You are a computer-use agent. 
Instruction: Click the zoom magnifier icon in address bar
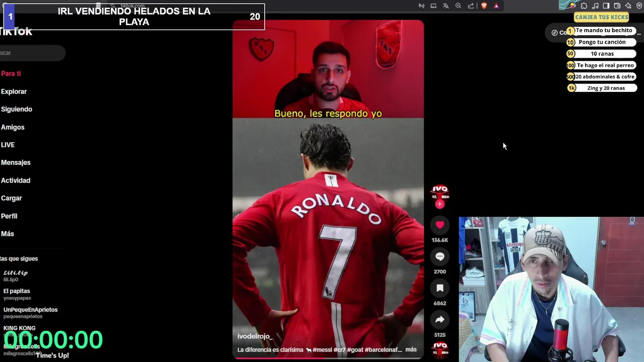click(x=458, y=6)
